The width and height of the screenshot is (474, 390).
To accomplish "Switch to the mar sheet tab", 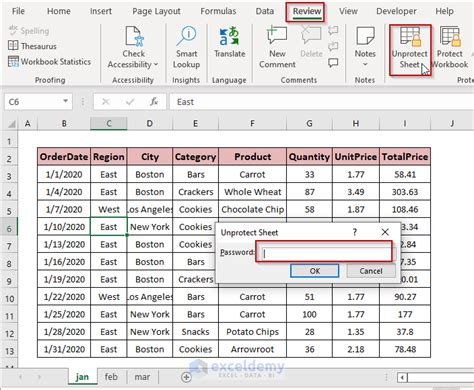I will (x=142, y=377).
